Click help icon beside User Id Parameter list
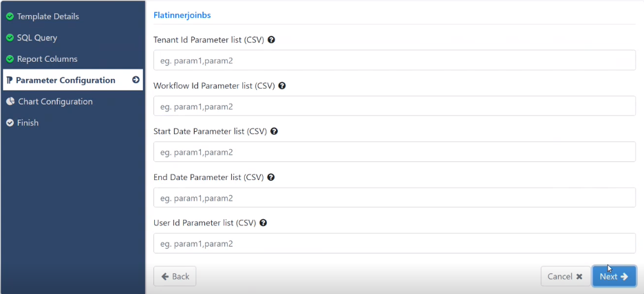The width and height of the screenshot is (644, 294). [x=264, y=223]
